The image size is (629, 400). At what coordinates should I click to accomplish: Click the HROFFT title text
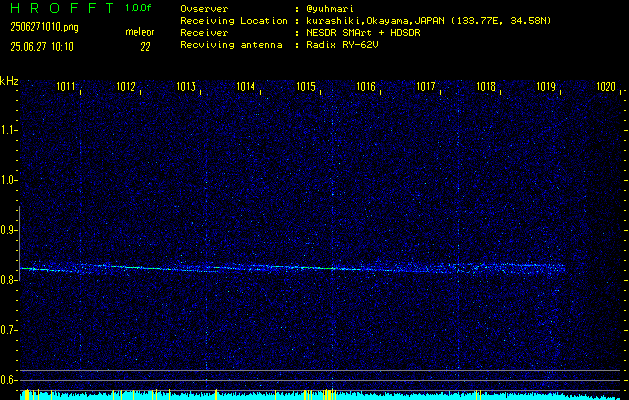(62, 8)
